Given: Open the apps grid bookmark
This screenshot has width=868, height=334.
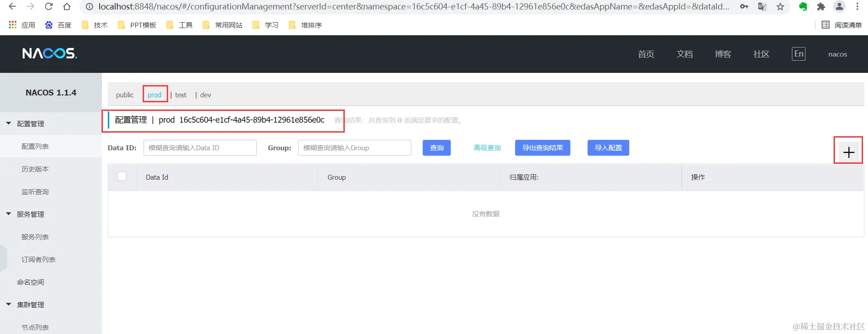Looking at the screenshot, I should (x=22, y=25).
